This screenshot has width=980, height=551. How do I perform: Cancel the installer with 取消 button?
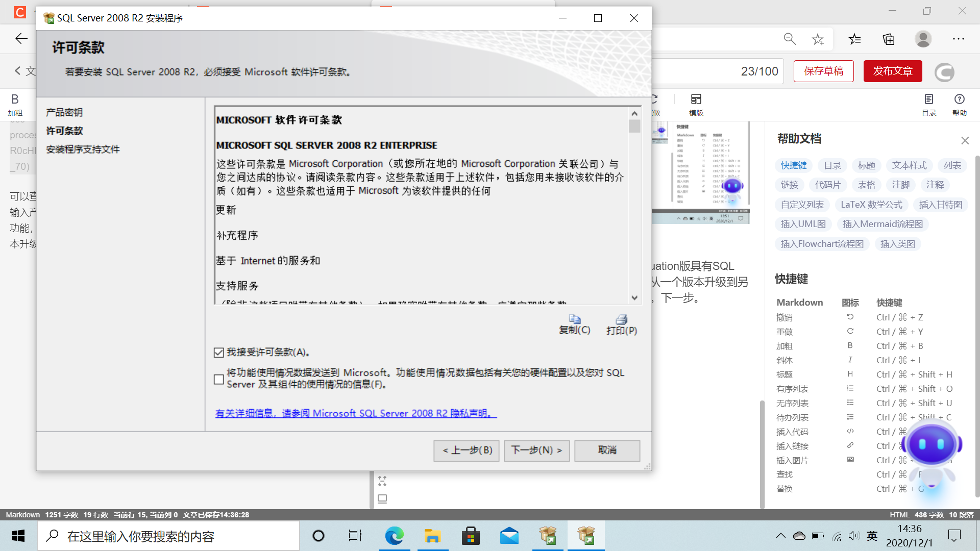coord(607,450)
